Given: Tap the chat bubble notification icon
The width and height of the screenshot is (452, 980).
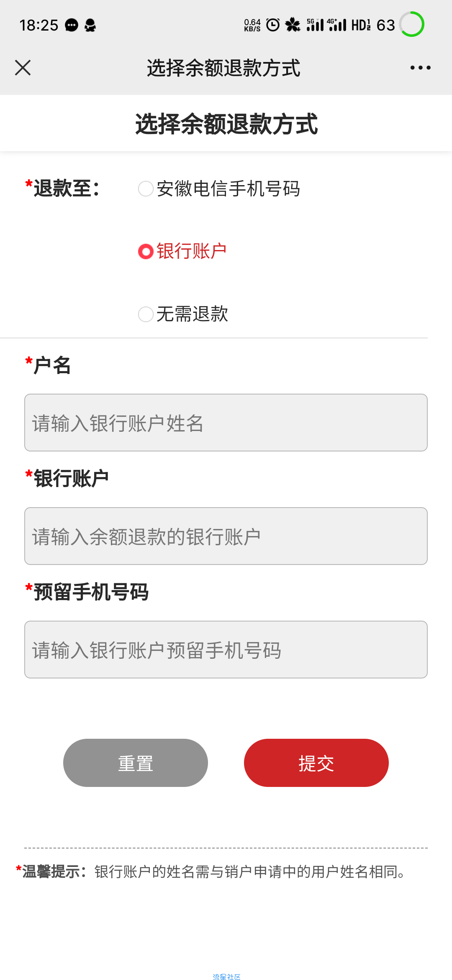Looking at the screenshot, I should (x=72, y=25).
